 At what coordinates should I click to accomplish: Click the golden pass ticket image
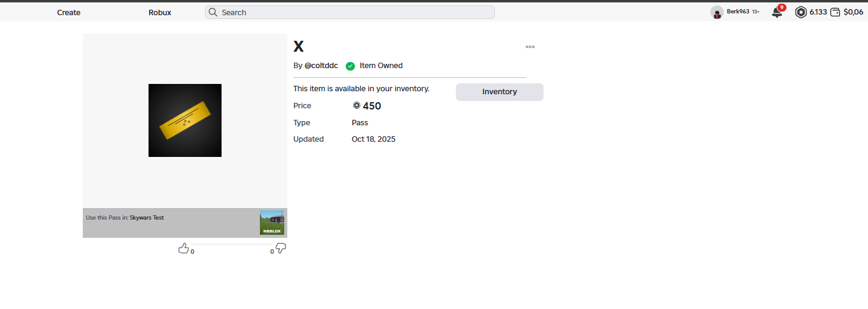pyautogui.click(x=185, y=120)
